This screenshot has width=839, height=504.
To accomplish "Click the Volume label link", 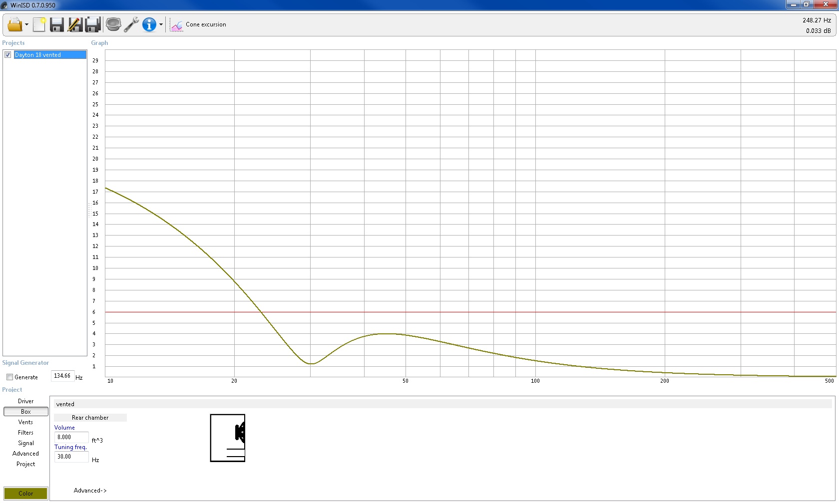I will 64,428.
